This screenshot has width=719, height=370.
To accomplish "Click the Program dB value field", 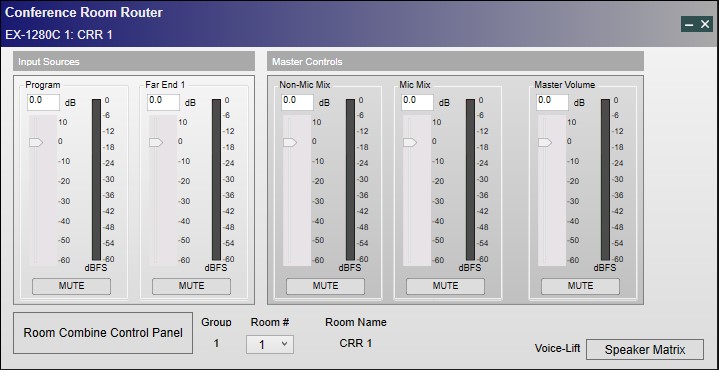I will click(x=43, y=102).
